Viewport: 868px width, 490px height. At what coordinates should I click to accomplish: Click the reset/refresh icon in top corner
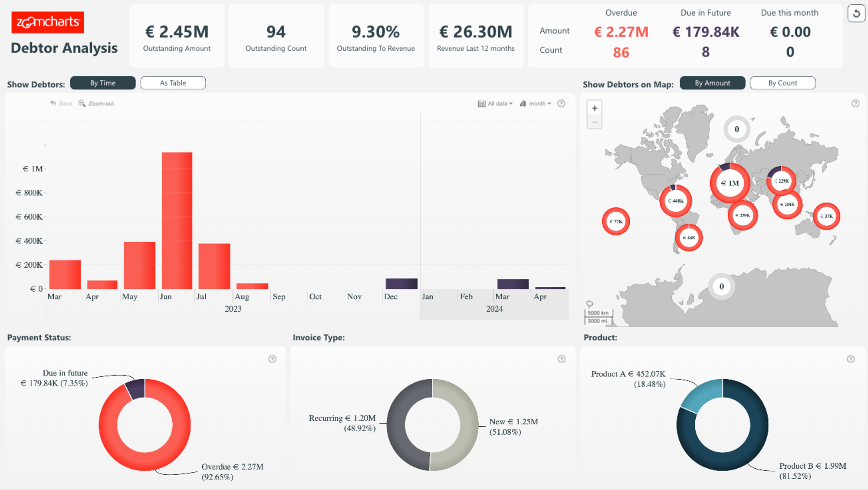pos(856,13)
